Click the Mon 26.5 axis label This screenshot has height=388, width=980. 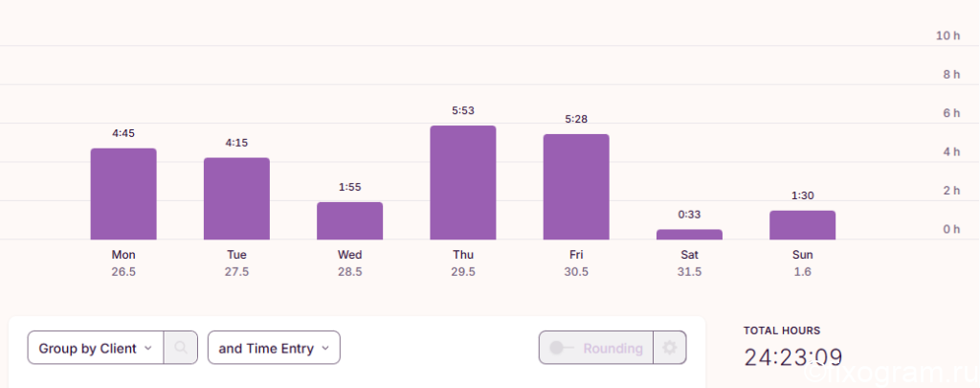pos(123,263)
